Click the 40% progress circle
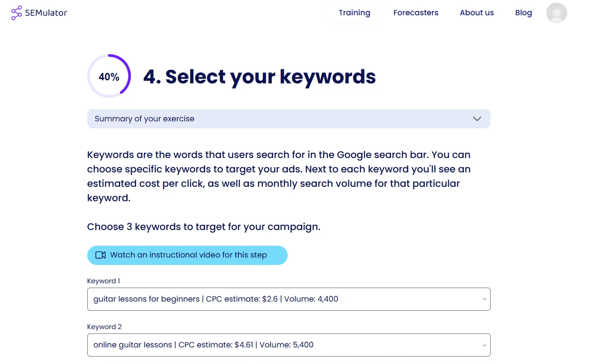Viewport: 591px width, 364px height. [x=109, y=76]
